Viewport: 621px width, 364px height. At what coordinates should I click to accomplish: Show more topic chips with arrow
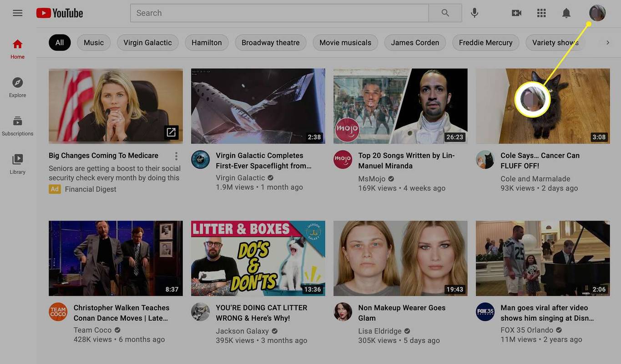[x=607, y=42]
